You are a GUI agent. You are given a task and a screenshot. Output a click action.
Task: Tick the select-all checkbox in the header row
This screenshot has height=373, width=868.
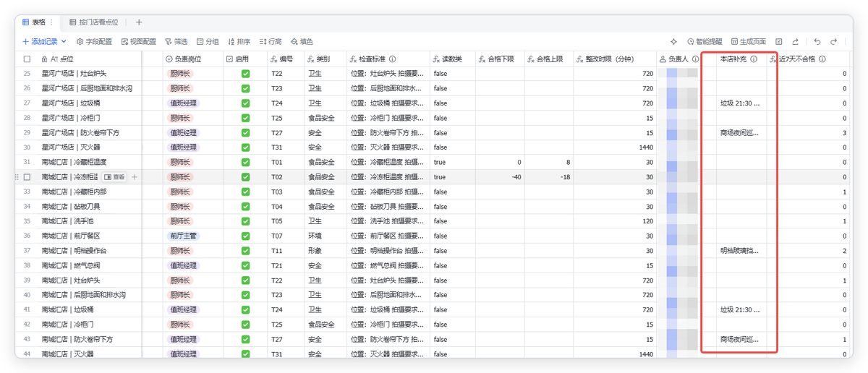coord(27,59)
